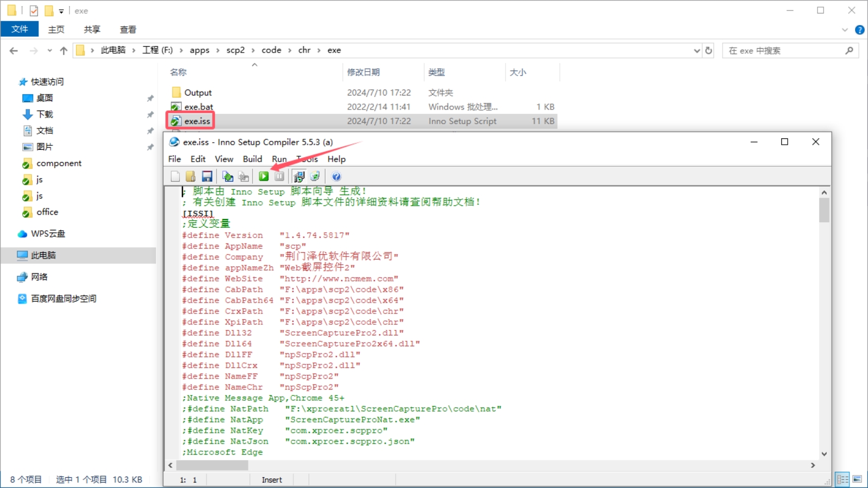Click the editor vertical scrollbar down arrow
The height and width of the screenshot is (488, 868).
pyautogui.click(x=824, y=454)
